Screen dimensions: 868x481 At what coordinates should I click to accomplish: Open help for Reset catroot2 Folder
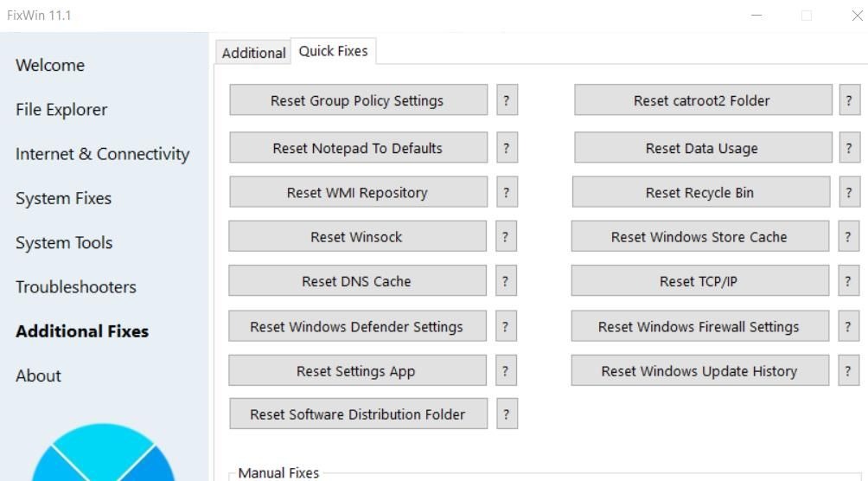(850, 100)
